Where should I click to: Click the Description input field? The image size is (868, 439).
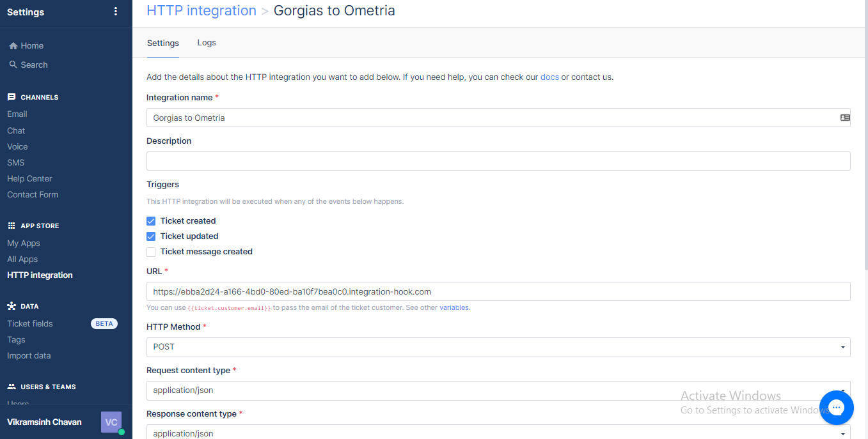498,161
